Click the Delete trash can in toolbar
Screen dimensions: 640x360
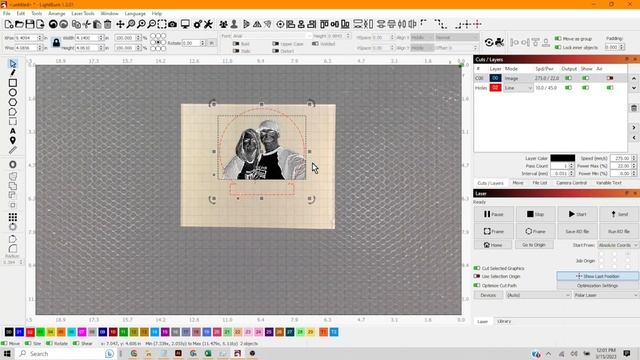point(107,24)
